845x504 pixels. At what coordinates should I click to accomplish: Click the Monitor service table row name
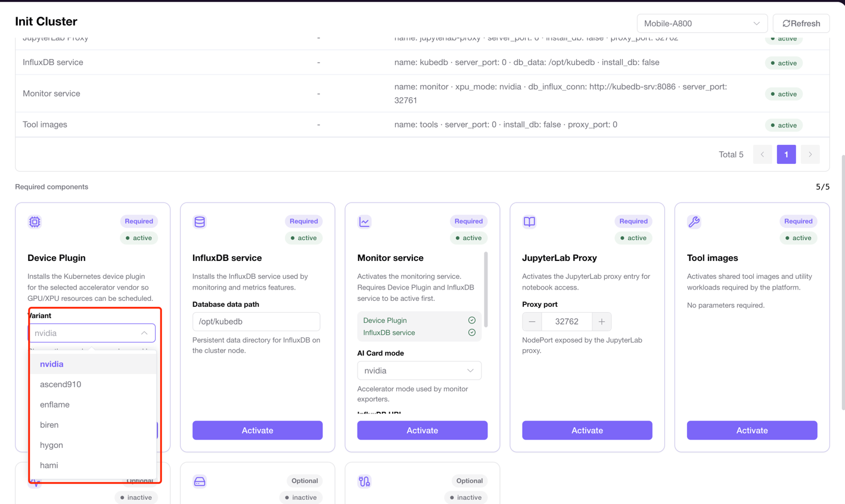51,94
